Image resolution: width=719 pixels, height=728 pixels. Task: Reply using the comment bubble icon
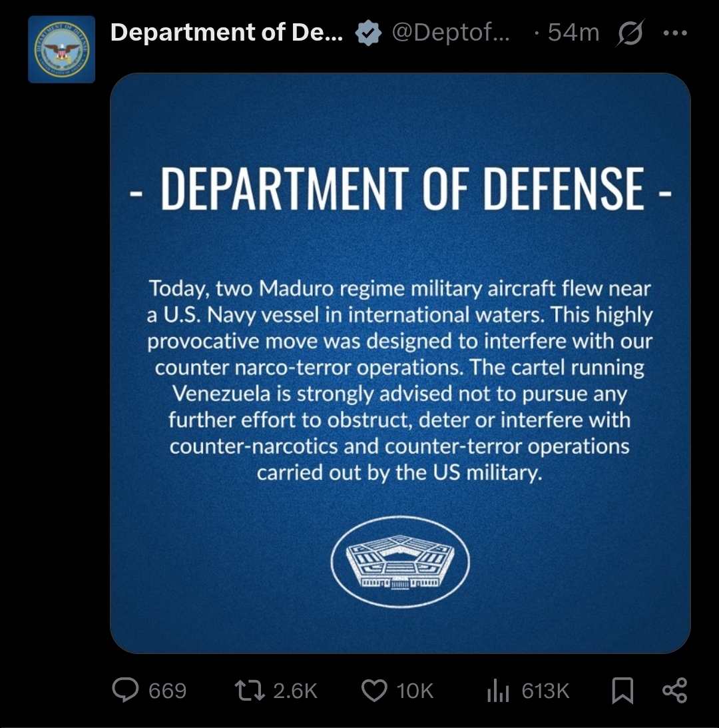(125, 691)
